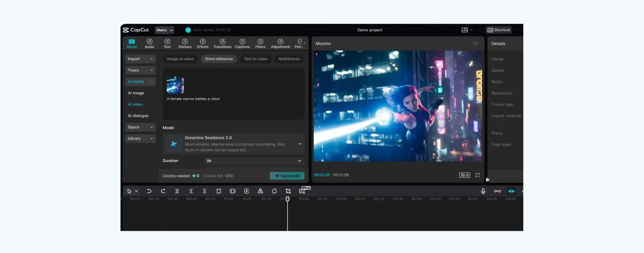
Task: Click the undo arrow in timeline toolbar
Action: [149, 191]
